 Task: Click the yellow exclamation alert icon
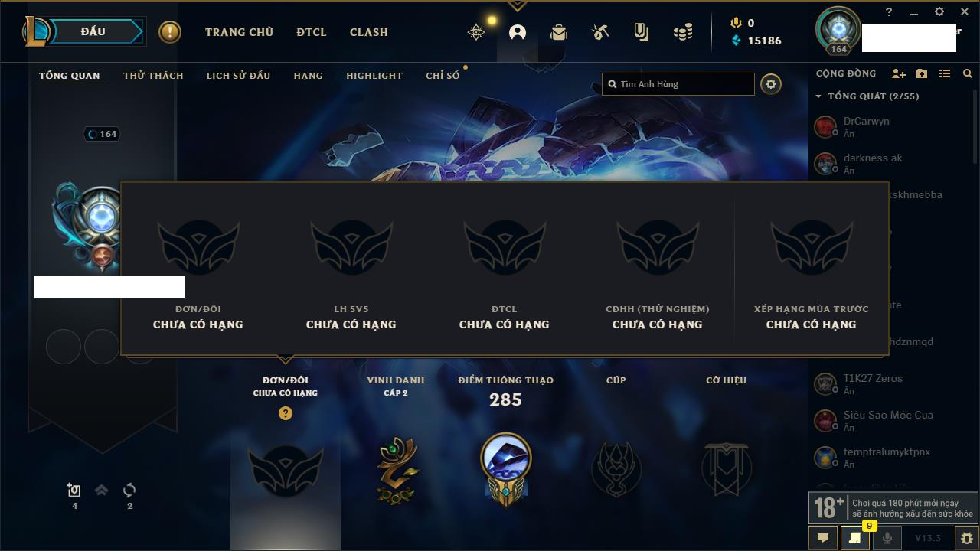(170, 32)
